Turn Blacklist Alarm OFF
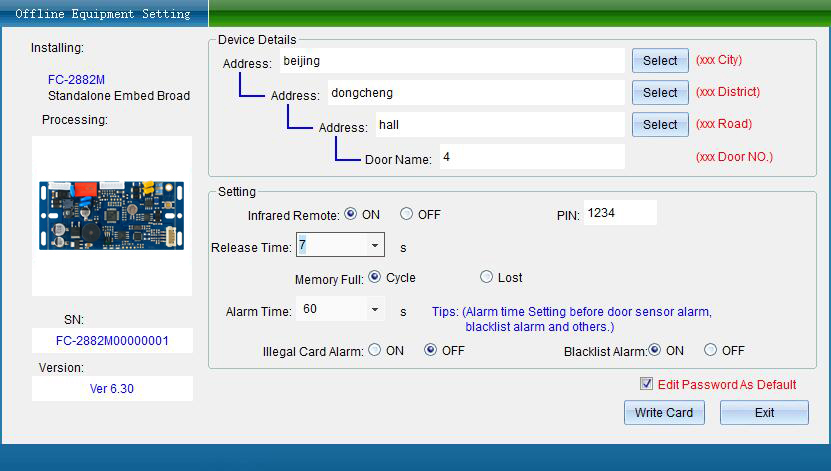This screenshot has height=471, width=831. 711,350
